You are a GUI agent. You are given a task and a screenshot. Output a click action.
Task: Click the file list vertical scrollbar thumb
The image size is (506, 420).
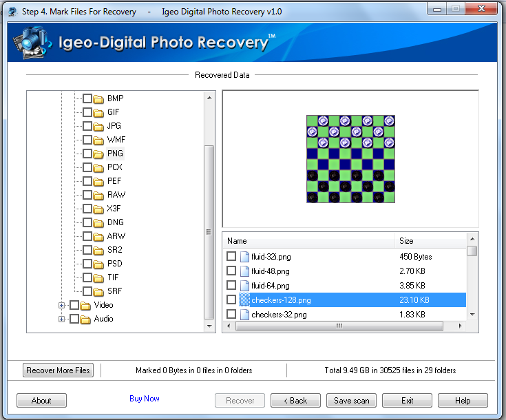pyautogui.click(x=472, y=251)
